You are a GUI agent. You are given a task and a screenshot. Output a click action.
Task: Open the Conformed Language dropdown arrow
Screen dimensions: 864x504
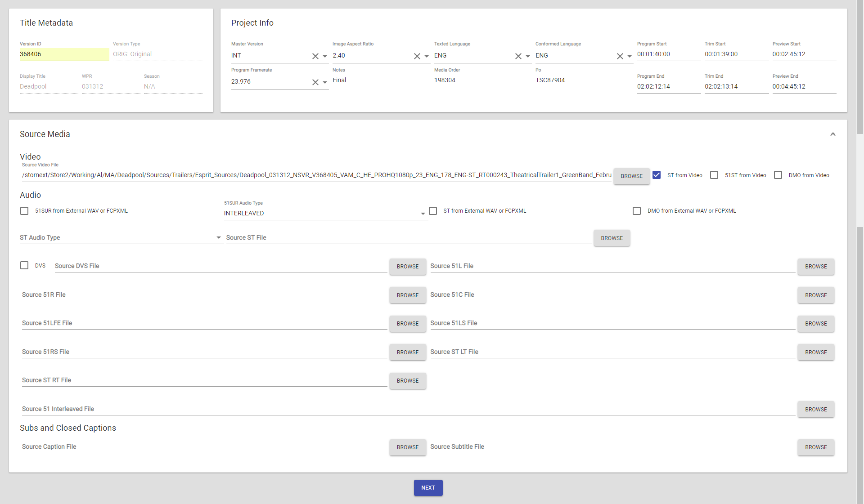pos(630,57)
